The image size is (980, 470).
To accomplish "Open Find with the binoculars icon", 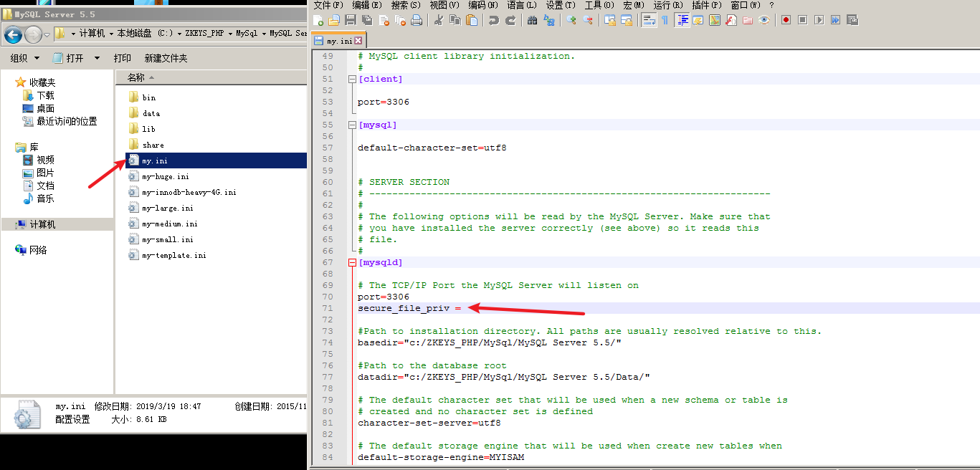I will 533,20.
